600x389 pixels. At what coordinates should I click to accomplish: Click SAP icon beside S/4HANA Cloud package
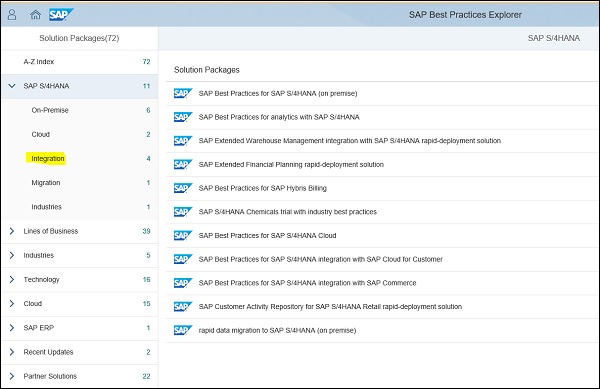(x=183, y=236)
